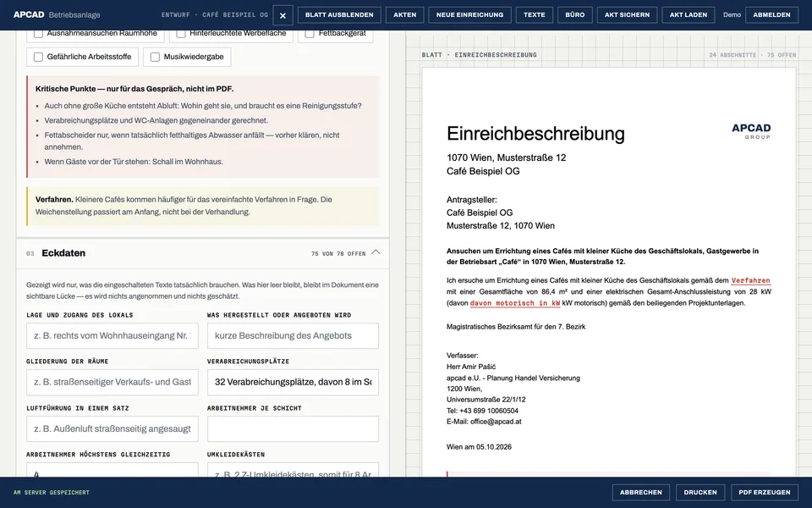Click red 'davon motorisch in kW' placeholder
812x508 pixels.
pos(515,303)
